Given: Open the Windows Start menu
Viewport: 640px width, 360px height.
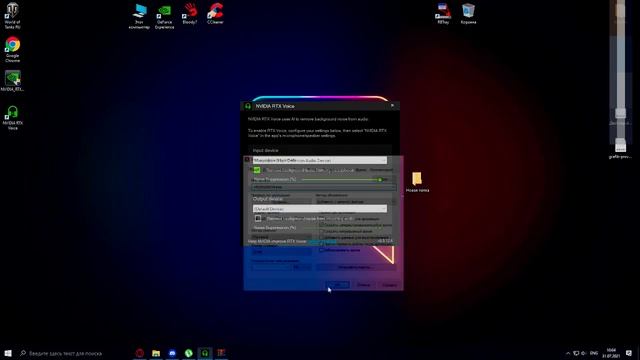Looking at the screenshot, I should click(8, 353).
